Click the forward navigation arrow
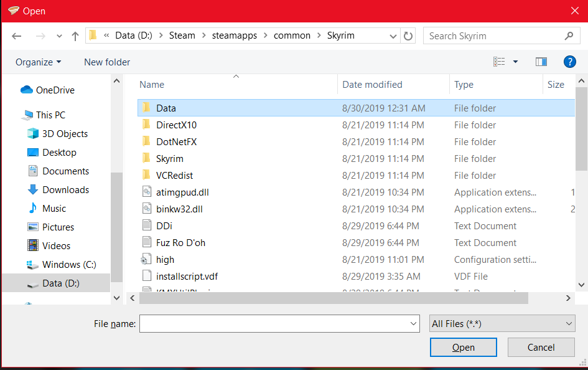This screenshot has width=588, height=370. pos(40,36)
